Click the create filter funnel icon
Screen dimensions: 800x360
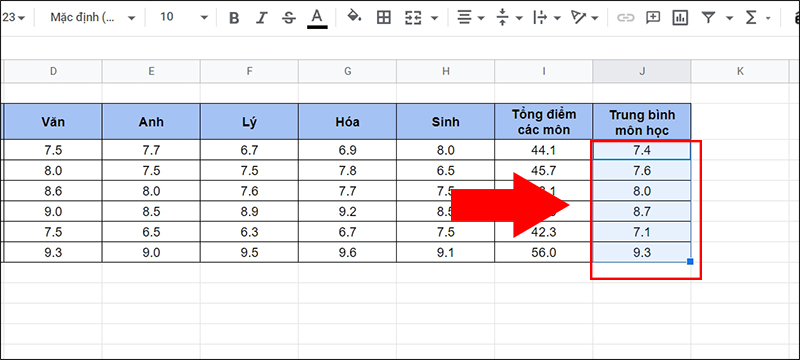(x=708, y=18)
